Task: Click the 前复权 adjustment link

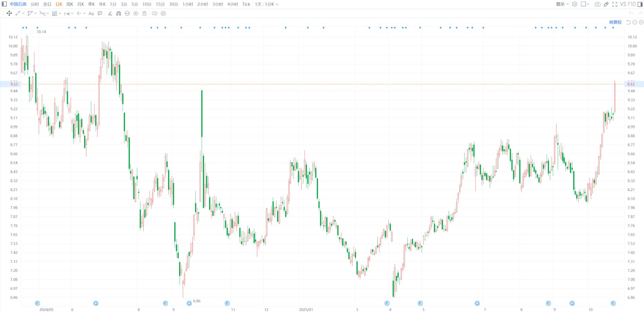Action: 615,22
